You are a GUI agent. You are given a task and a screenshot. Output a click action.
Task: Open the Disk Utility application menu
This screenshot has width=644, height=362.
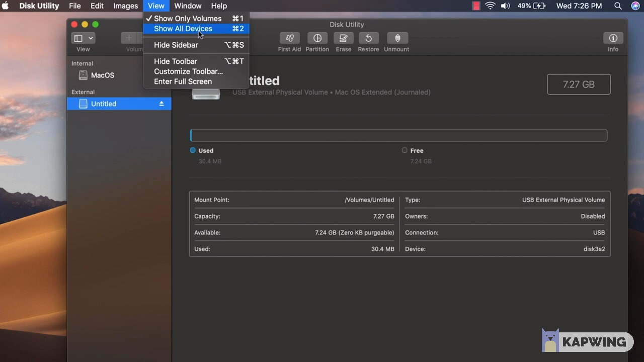point(39,6)
